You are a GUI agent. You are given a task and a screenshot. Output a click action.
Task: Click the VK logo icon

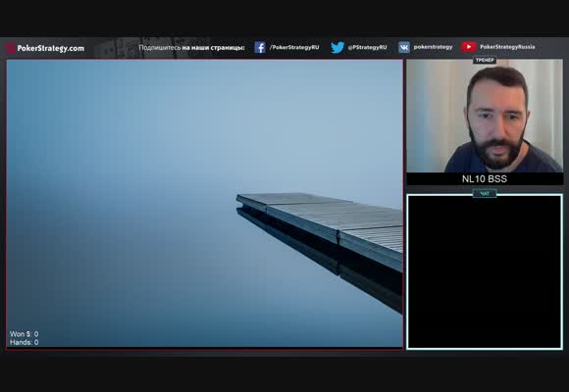[404, 47]
